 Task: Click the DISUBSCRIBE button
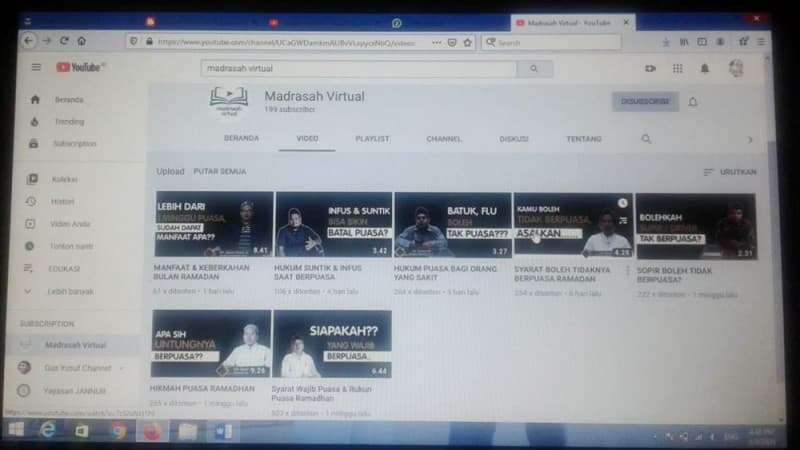coord(645,102)
